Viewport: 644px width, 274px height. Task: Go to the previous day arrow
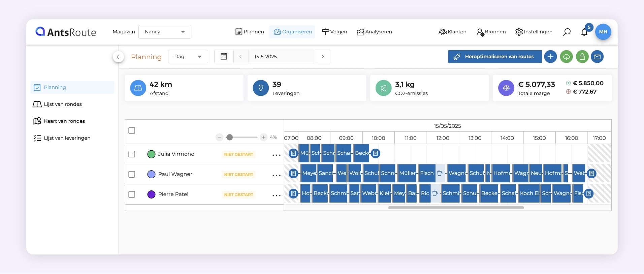tap(240, 57)
